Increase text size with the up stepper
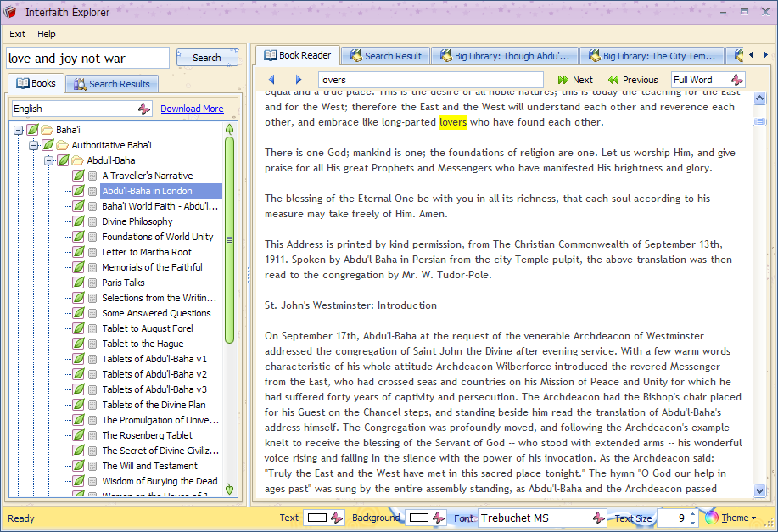The image size is (778, 532). click(x=693, y=513)
